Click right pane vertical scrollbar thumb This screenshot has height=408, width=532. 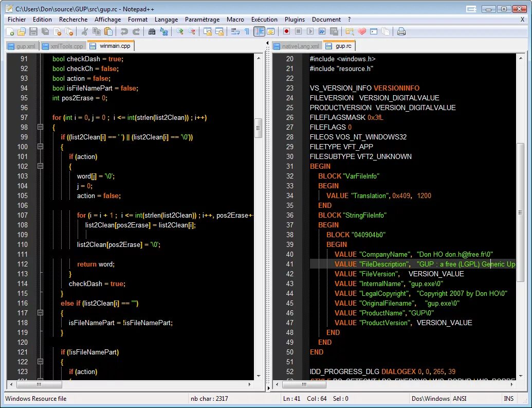pos(520,212)
